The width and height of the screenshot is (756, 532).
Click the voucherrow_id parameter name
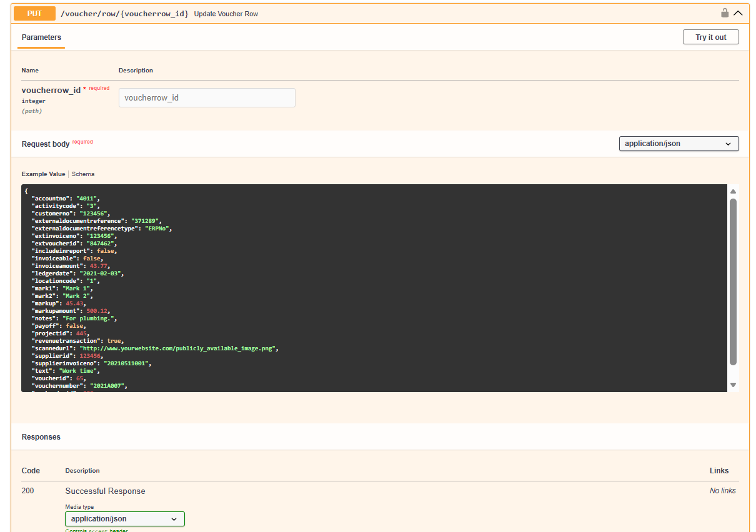coord(51,90)
